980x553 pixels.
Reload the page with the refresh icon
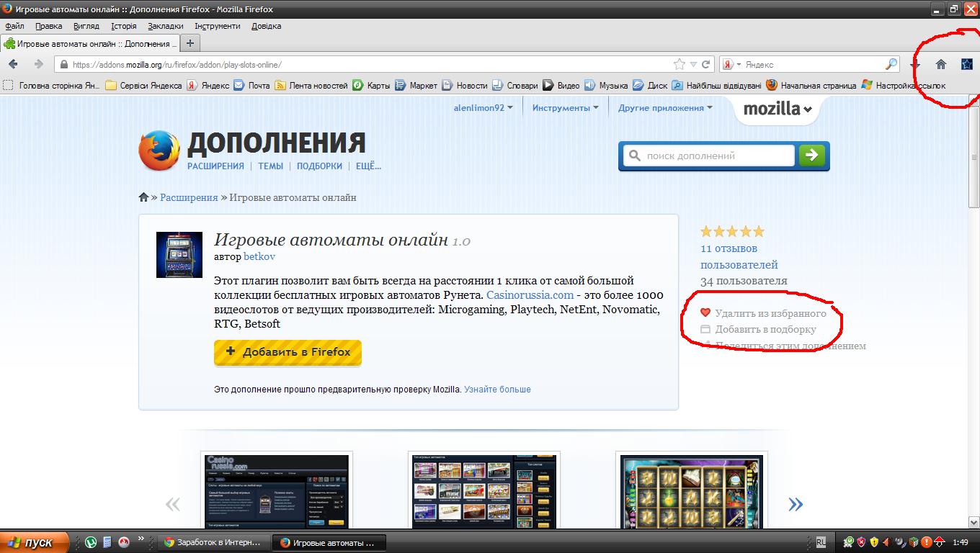(x=706, y=64)
